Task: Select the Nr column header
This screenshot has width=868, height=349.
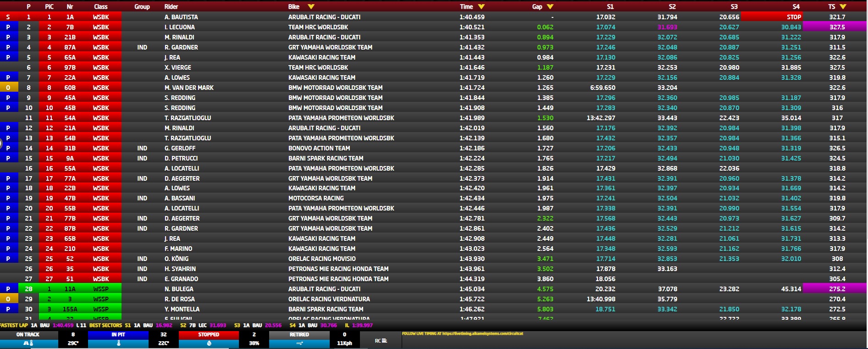Action: [x=70, y=6]
